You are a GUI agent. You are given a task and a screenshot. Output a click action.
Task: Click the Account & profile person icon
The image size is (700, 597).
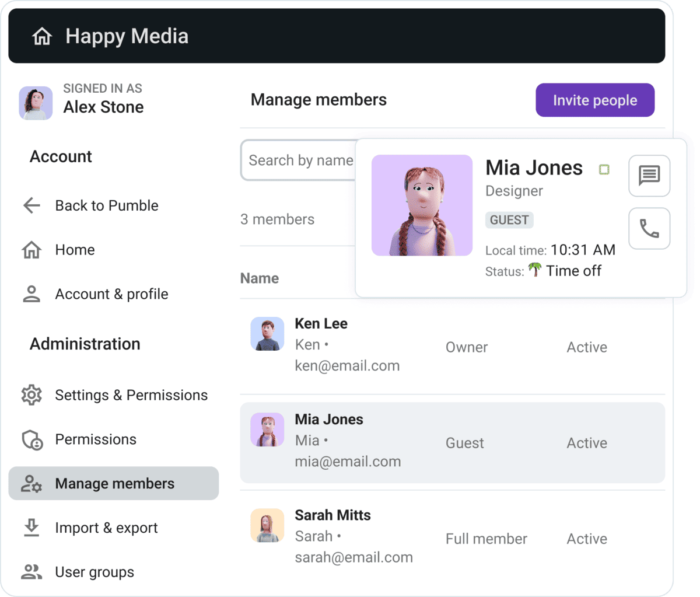click(x=32, y=294)
